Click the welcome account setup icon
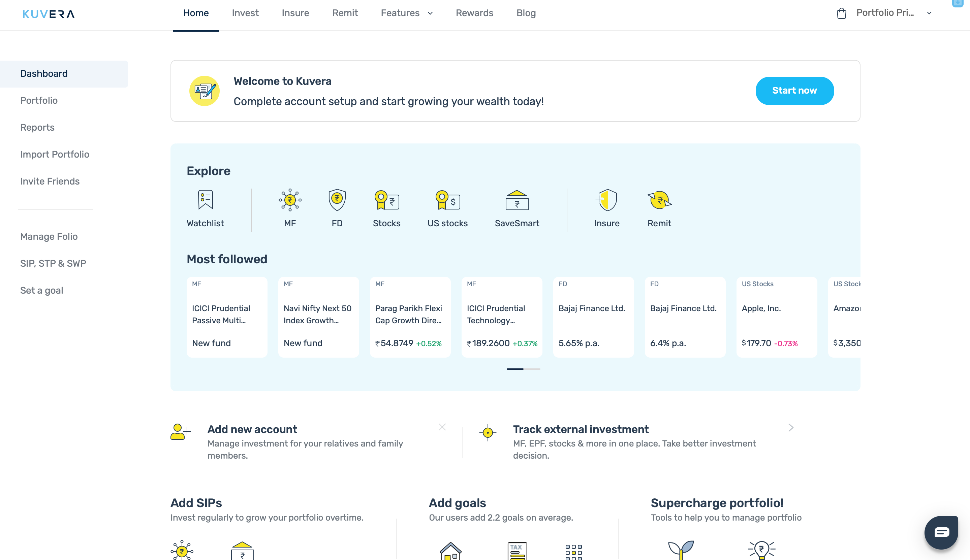Screen dimensions: 970x560 coord(204,91)
